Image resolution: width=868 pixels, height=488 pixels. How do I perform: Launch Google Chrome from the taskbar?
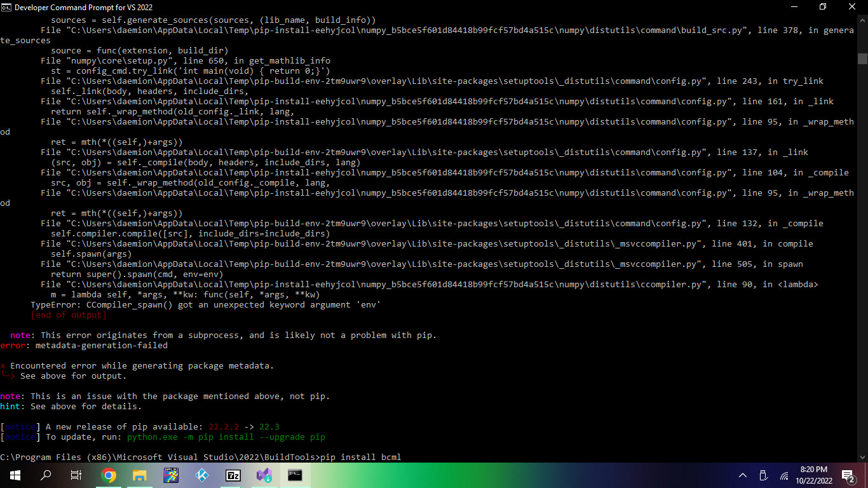pos(109,475)
